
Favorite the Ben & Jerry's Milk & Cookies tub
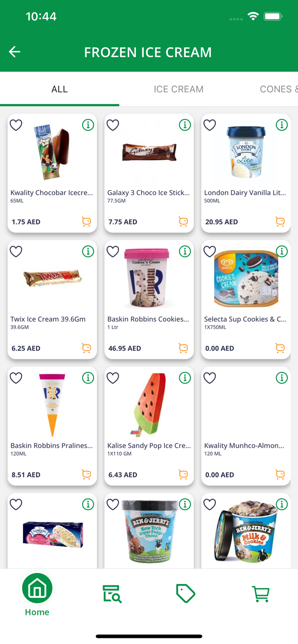click(x=209, y=504)
